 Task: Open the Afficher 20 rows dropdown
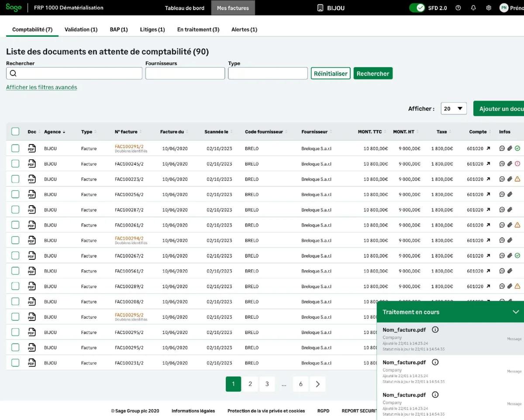(x=454, y=109)
